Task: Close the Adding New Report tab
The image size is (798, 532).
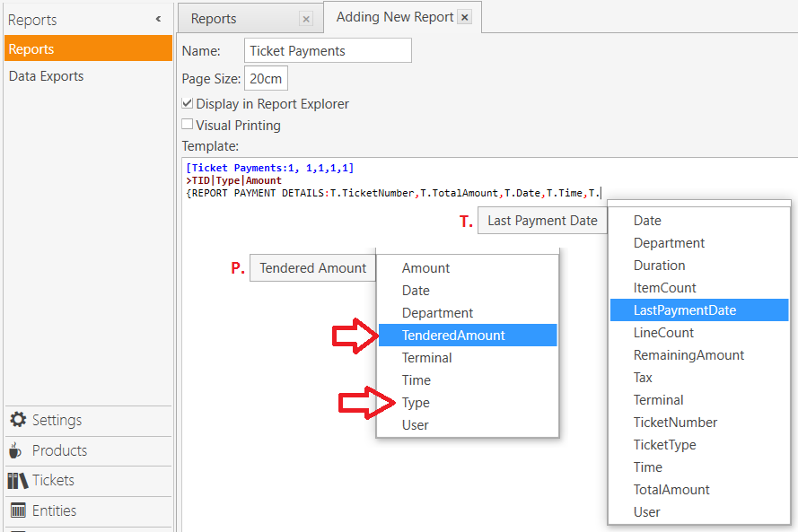Action: pyautogui.click(x=465, y=17)
